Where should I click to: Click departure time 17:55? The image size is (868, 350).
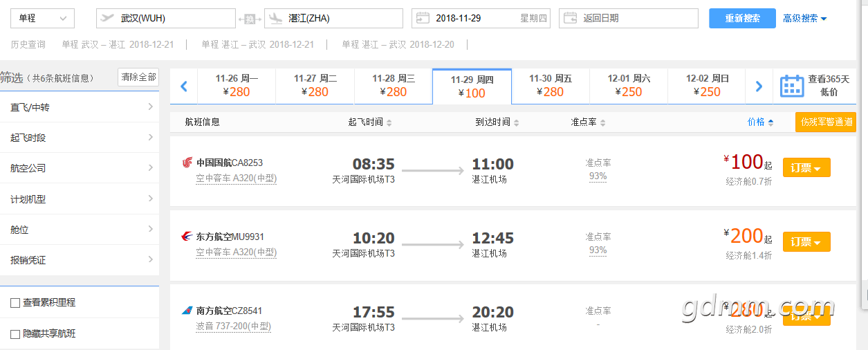(x=373, y=313)
